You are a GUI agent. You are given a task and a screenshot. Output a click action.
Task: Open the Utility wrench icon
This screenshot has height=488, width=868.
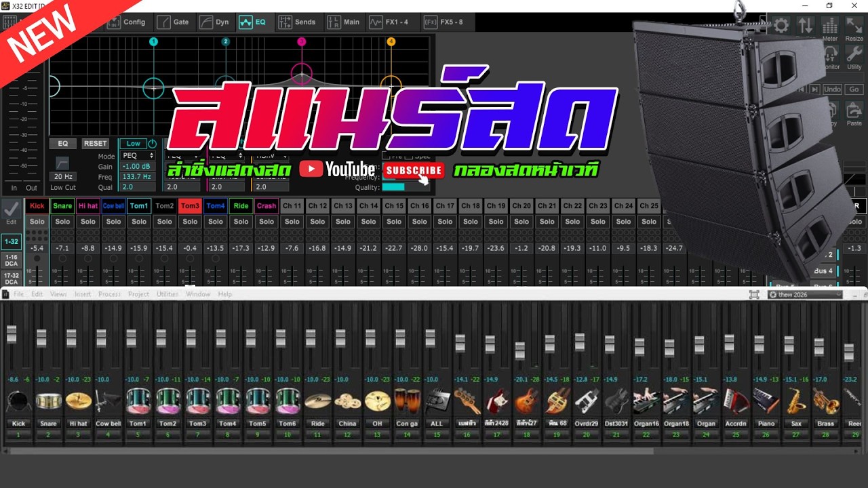click(854, 54)
